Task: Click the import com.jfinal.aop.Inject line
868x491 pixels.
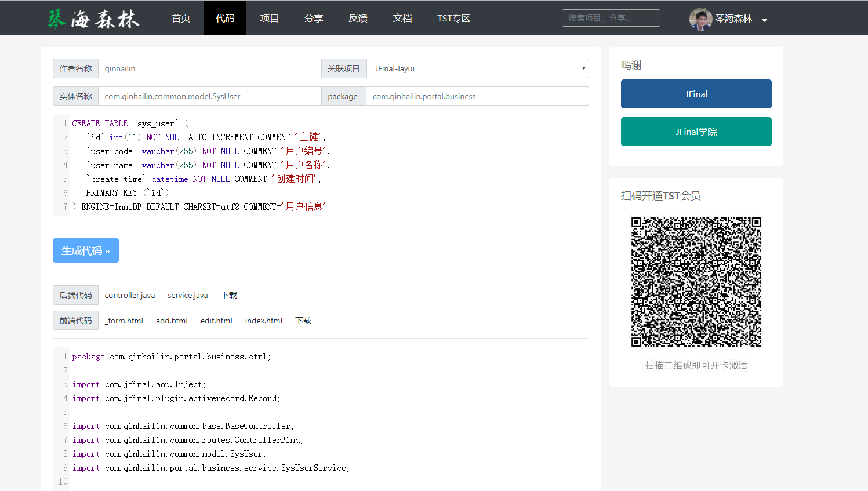Action: [x=139, y=384]
